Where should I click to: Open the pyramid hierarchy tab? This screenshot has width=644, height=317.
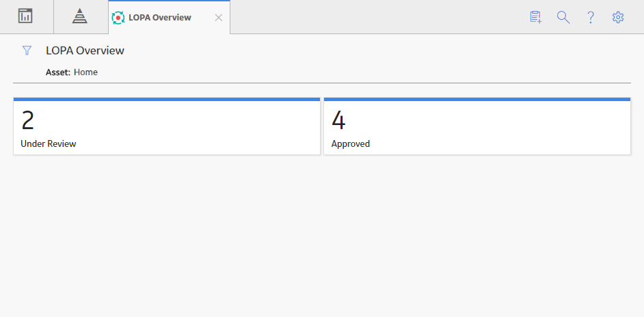pos(80,16)
